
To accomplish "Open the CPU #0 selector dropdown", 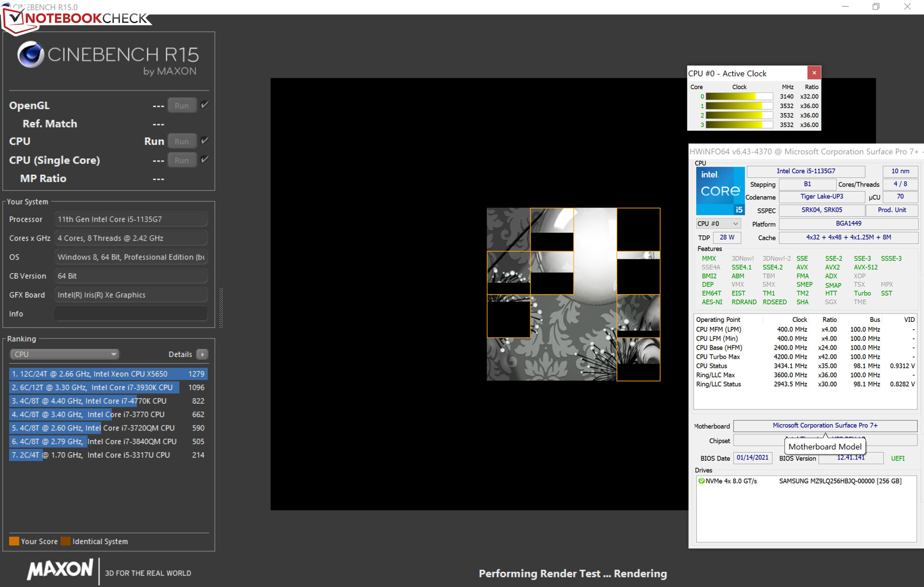I will pos(717,224).
